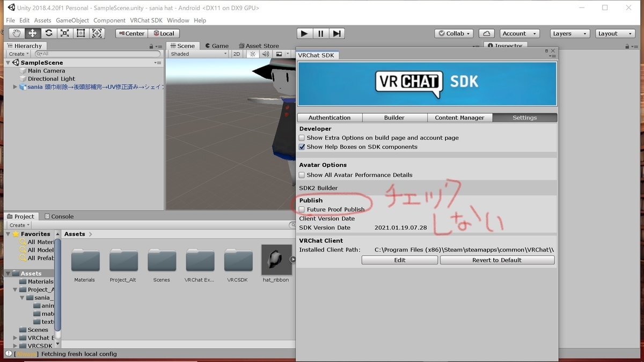Toggle scene audio speaker icon

[x=266, y=54]
